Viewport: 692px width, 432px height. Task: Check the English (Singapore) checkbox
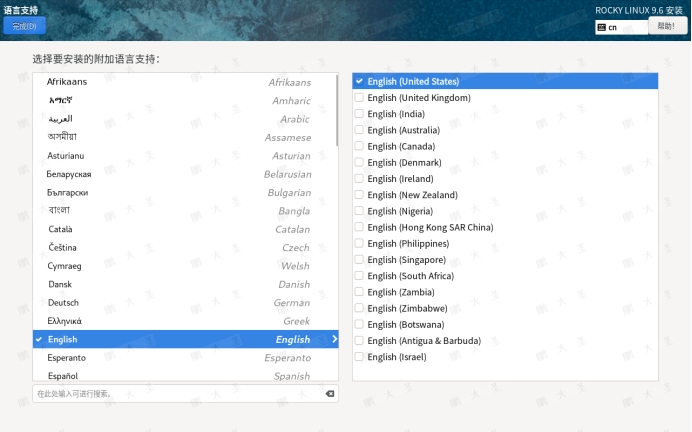click(359, 259)
